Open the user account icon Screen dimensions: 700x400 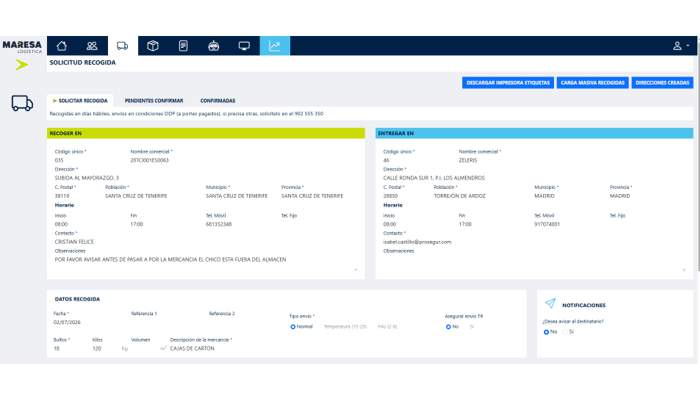pos(677,46)
